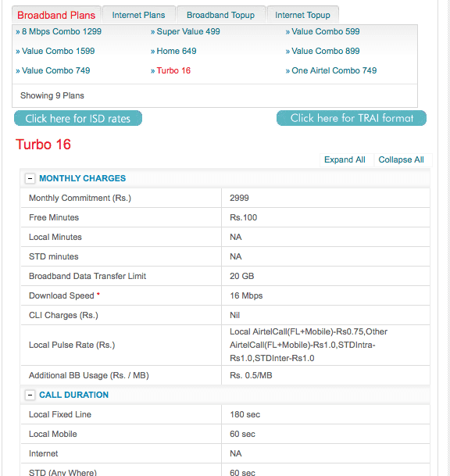
Task: Expand all plan sections
Action: (x=345, y=159)
